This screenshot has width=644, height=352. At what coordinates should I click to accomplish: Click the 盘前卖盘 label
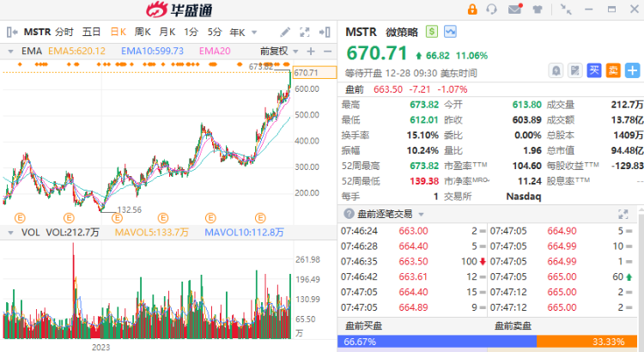click(513, 326)
